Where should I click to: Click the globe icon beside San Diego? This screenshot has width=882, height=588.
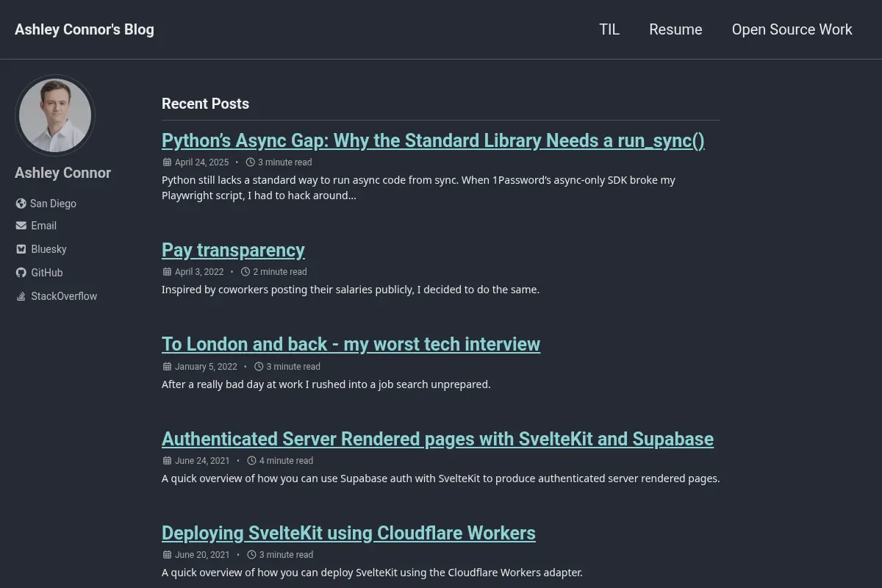click(x=21, y=204)
